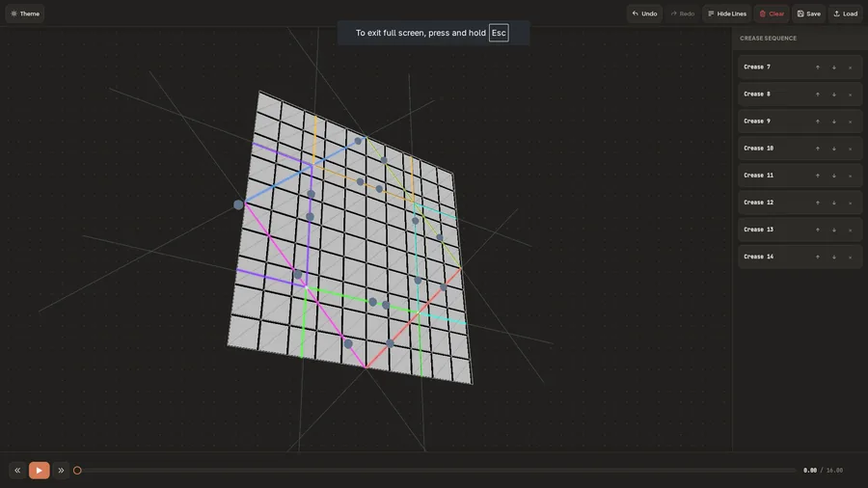This screenshot has width=868, height=488.
Task: Open the Theme switcher
Action: click(25, 14)
